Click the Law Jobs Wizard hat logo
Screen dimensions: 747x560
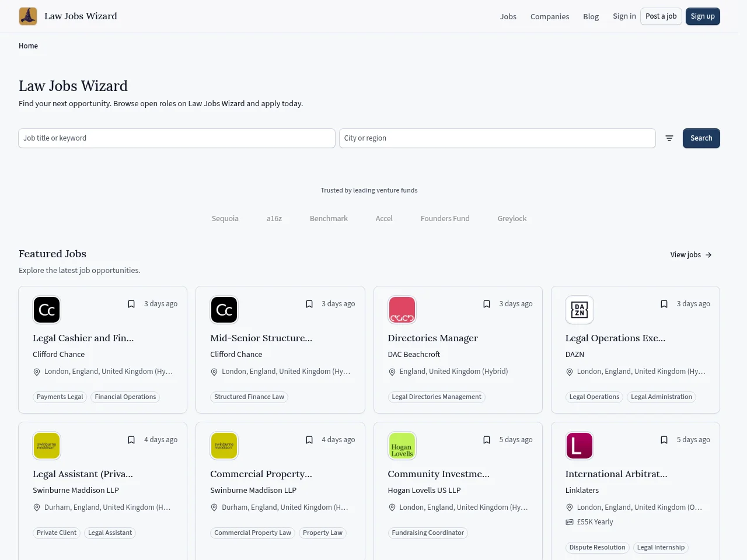28,16
